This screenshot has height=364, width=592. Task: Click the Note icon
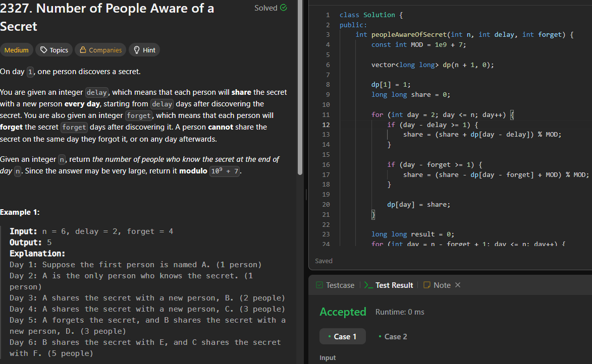coord(426,285)
